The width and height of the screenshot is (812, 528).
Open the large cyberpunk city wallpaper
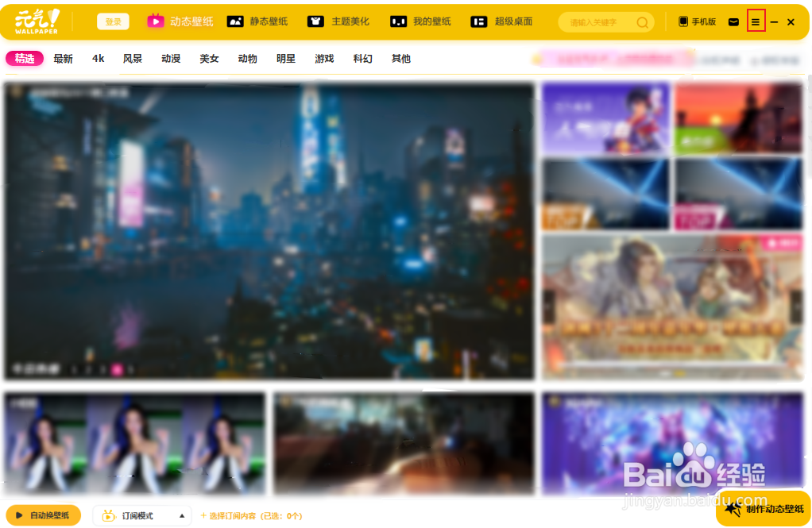269,230
